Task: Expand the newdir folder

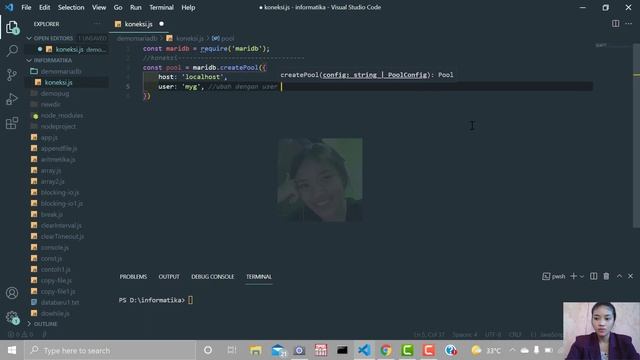Action: 51,104
